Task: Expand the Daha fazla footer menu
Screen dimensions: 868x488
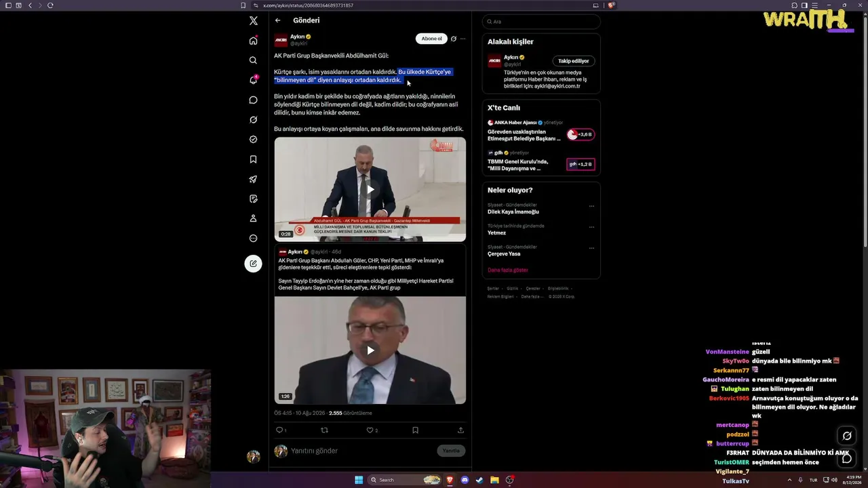Action: [x=532, y=296]
